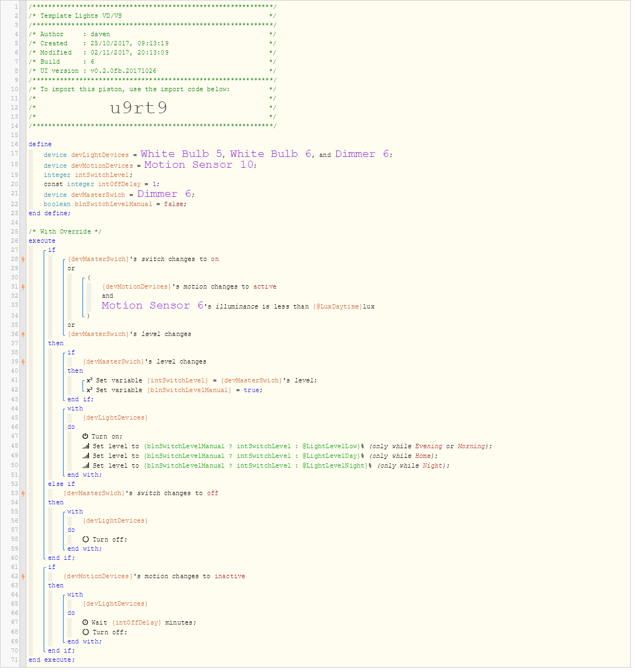The width and height of the screenshot is (635, 672).
Task: Click the lightning bolt icon on line 36
Action: (x=23, y=334)
